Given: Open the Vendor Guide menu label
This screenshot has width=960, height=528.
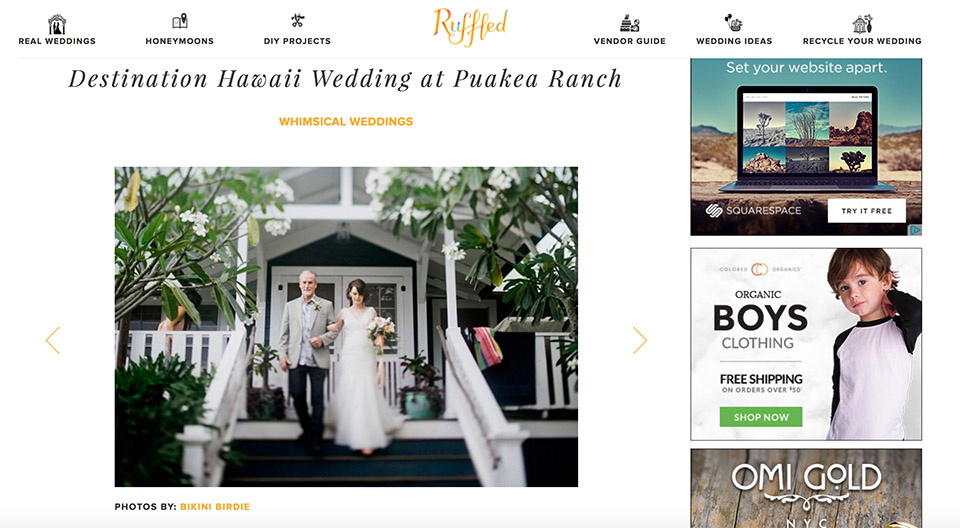Looking at the screenshot, I should pyautogui.click(x=629, y=41).
